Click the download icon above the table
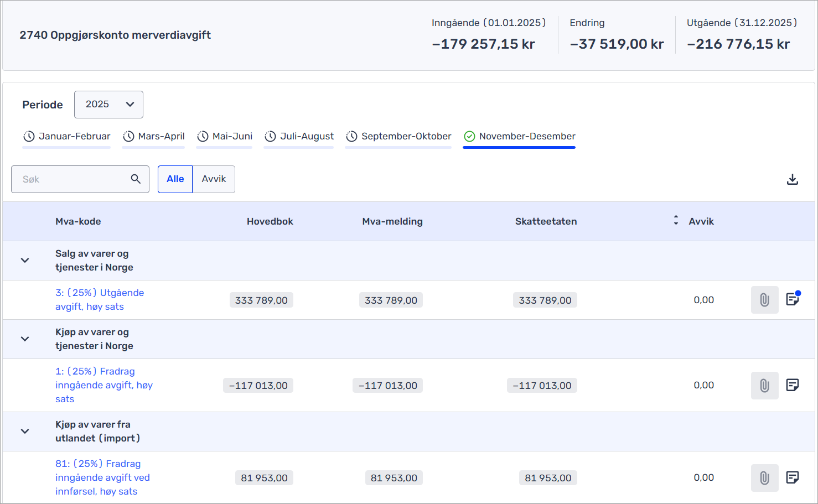Image resolution: width=818 pixels, height=504 pixels. coord(792,179)
